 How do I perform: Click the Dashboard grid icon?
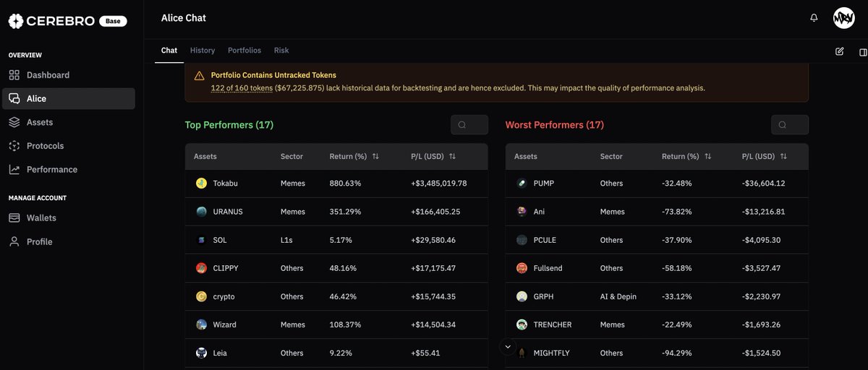pyautogui.click(x=14, y=75)
